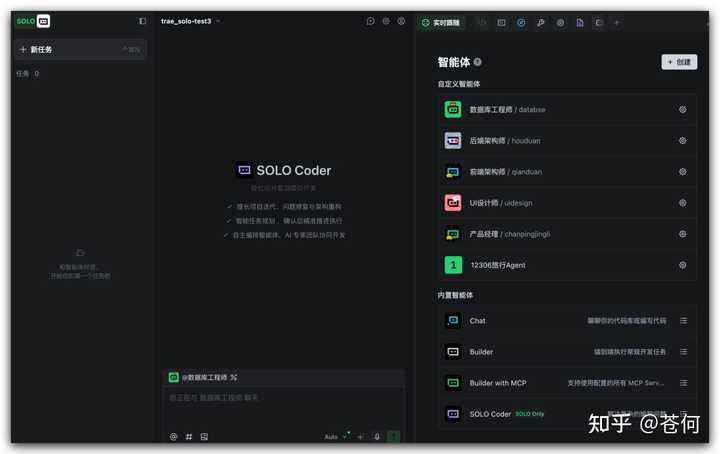Click the 创建 button to create agent
The height and width of the screenshot is (454, 720).
pyautogui.click(x=679, y=62)
